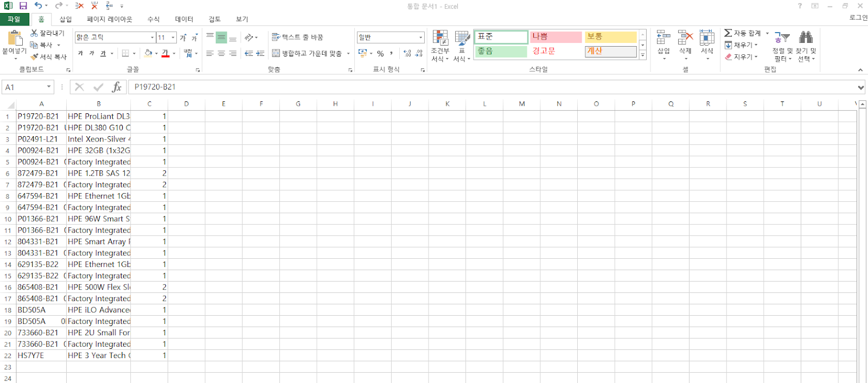Switch to the Review (검토) tab
The height and width of the screenshot is (383, 868).
click(215, 19)
